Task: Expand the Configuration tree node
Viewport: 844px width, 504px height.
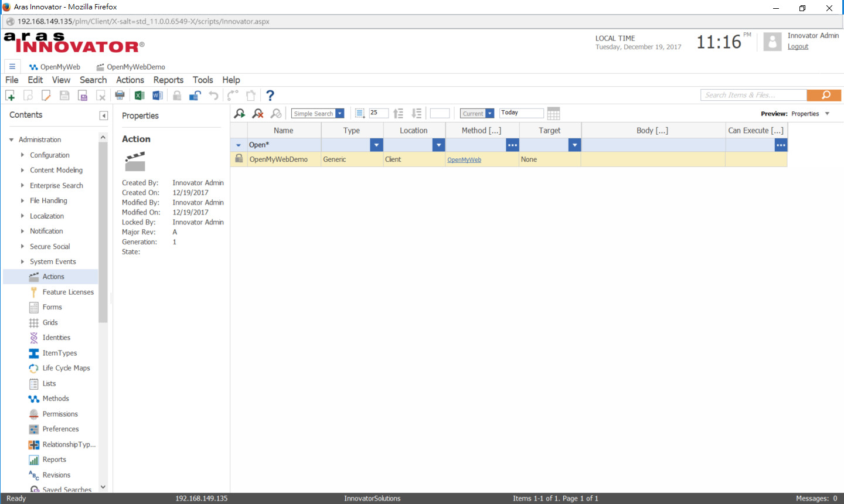Action: tap(22, 155)
